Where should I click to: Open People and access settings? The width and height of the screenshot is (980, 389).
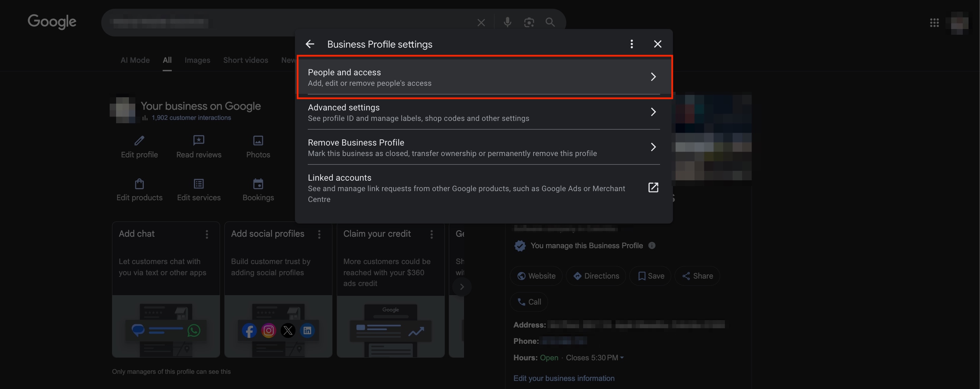click(x=483, y=77)
